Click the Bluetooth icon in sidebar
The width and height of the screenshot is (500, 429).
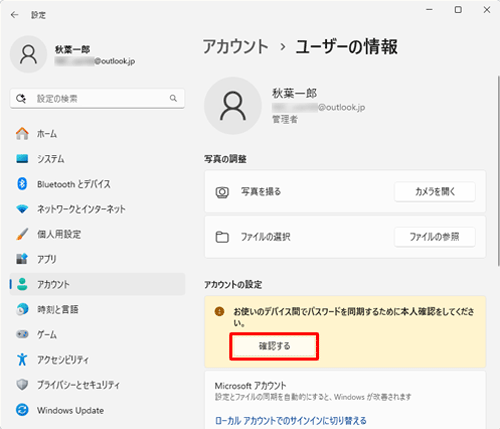point(22,184)
